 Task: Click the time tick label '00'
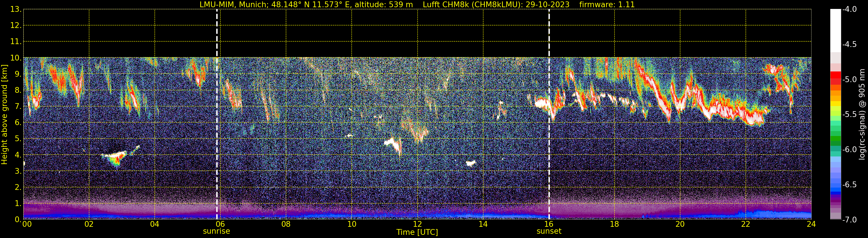click(x=27, y=224)
